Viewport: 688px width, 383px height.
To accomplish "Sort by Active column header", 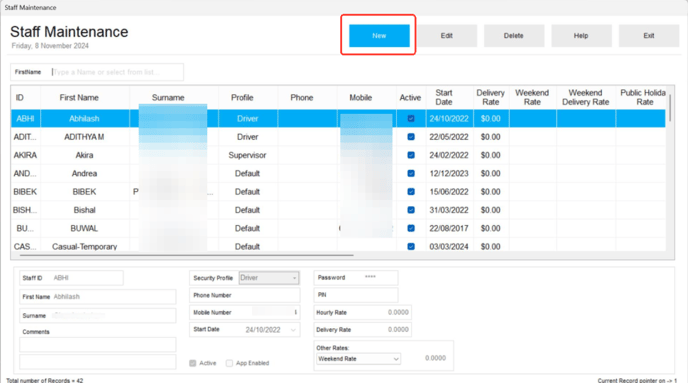I will pyautogui.click(x=411, y=97).
